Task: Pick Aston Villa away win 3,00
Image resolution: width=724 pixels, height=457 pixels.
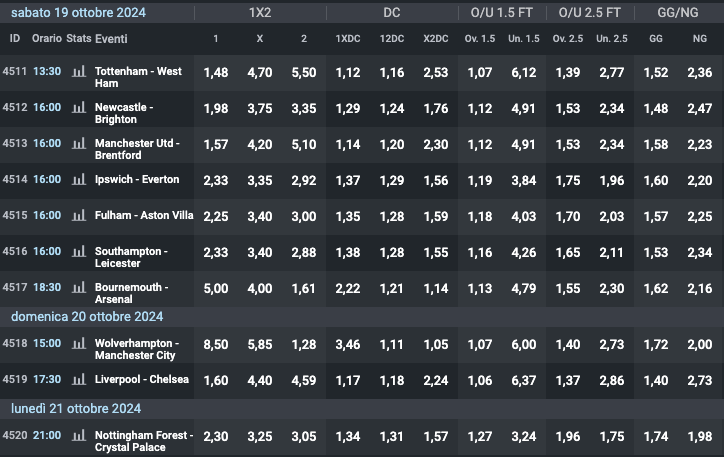Action: pyautogui.click(x=303, y=216)
